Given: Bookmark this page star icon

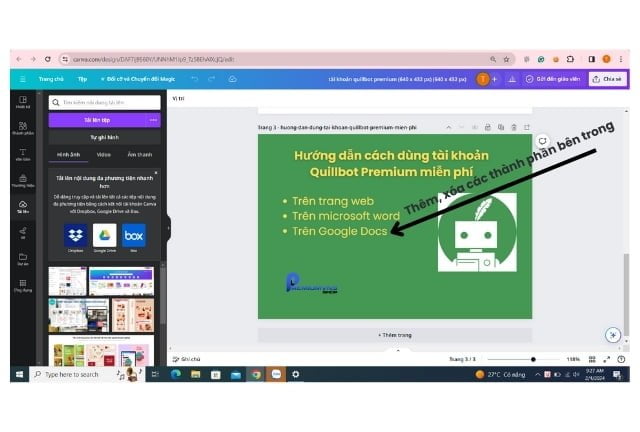Looking at the screenshot, I should click(x=506, y=59).
